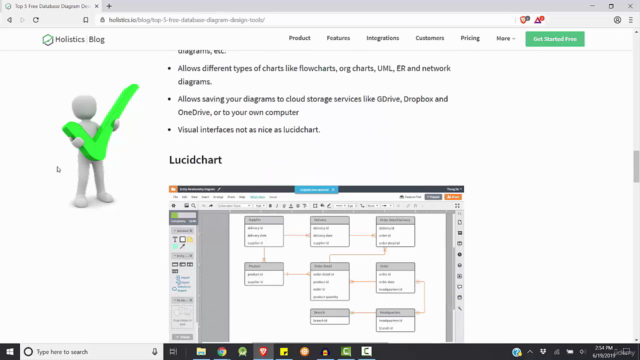The width and height of the screenshot is (640, 360).
Task: Expand the More dropdown in navigation
Action: [x=506, y=38]
